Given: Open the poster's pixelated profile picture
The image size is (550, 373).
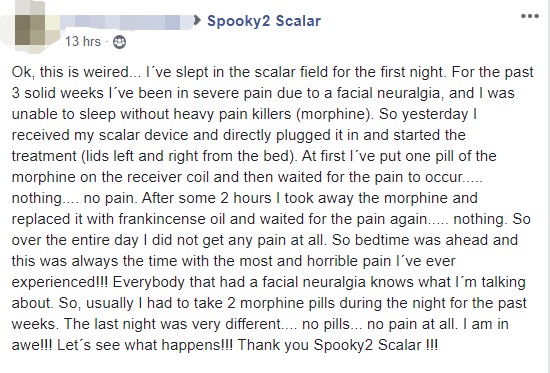Looking at the screenshot, I should pyautogui.click(x=29, y=28).
